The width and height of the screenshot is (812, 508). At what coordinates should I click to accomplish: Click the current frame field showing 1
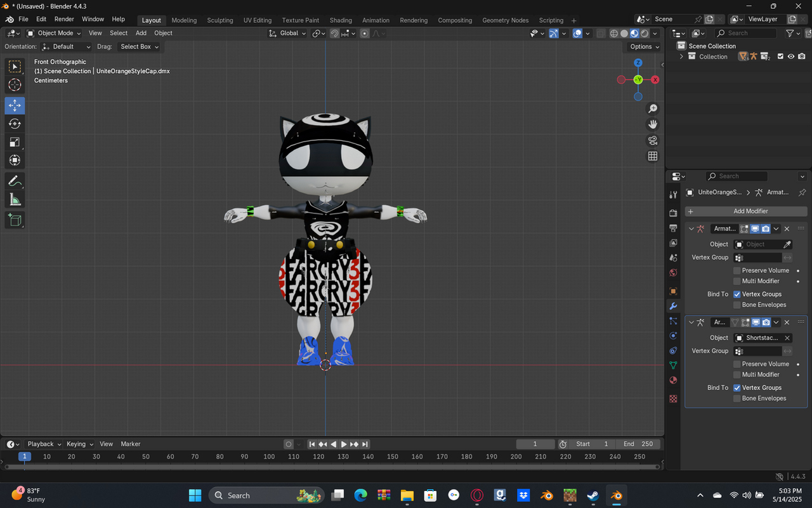(535, 444)
